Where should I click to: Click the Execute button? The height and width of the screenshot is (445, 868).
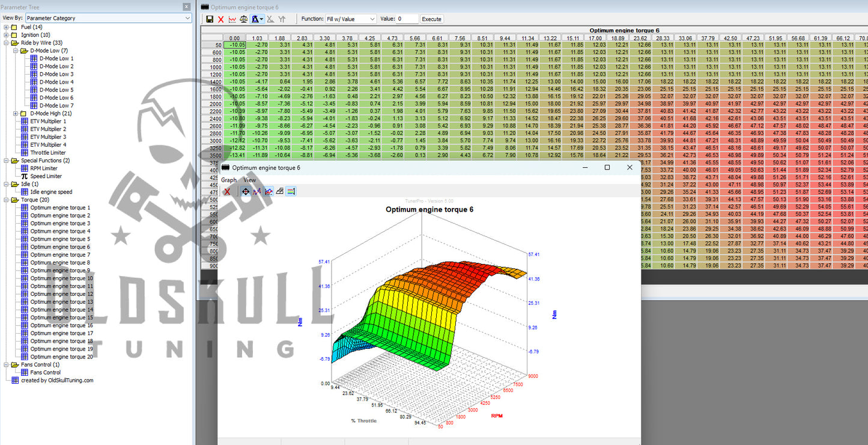[431, 19]
